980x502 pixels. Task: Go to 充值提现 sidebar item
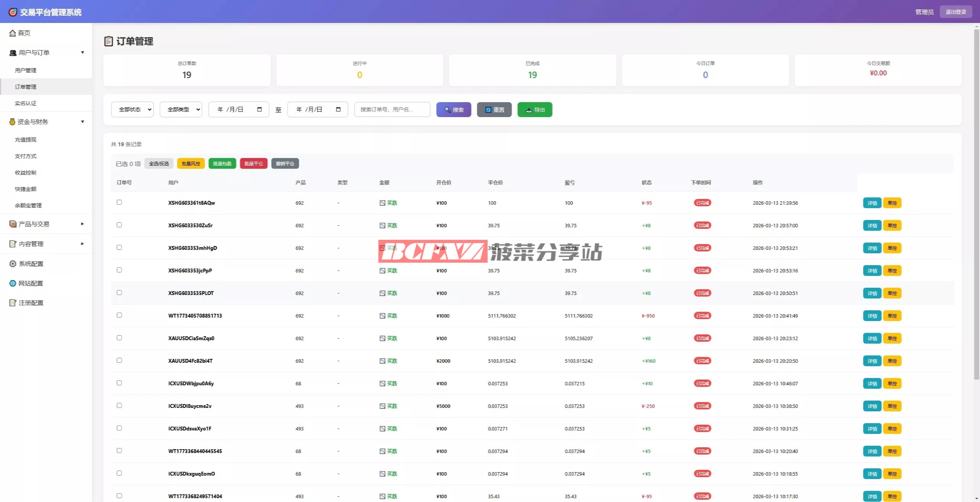coord(26,140)
